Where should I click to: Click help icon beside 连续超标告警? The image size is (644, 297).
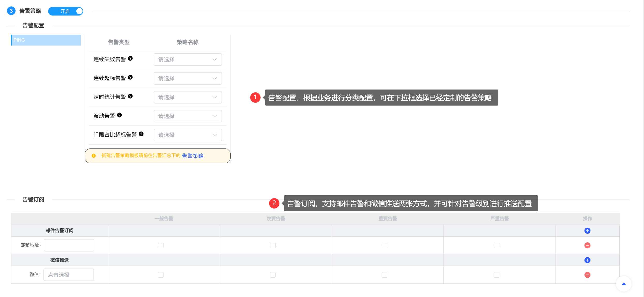(x=130, y=77)
